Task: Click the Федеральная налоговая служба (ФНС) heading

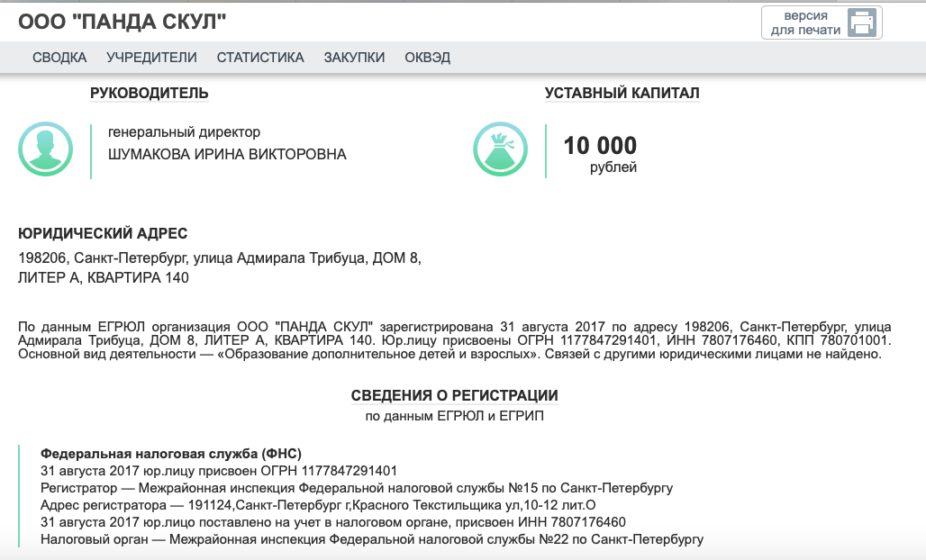Action: coord(171,454)
